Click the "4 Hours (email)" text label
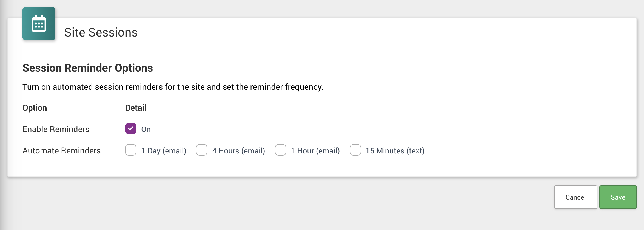Screen dimensions: 644x230 click(238, 151)
